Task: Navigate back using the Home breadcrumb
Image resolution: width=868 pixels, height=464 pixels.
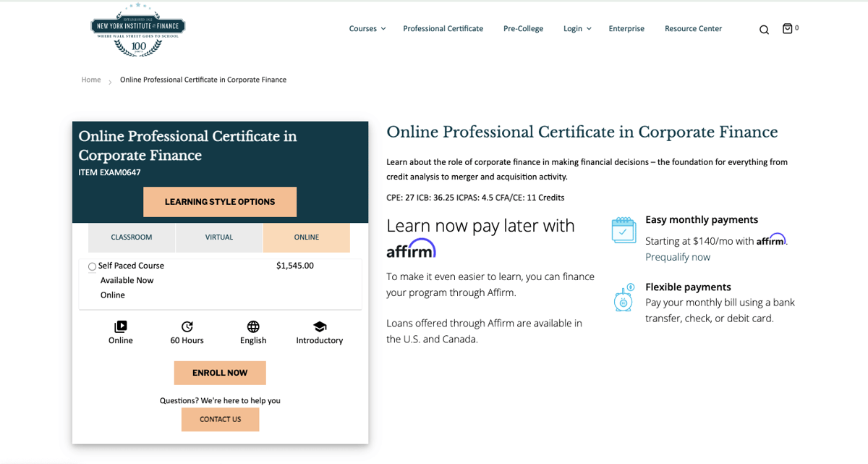Action: point(90,80)
